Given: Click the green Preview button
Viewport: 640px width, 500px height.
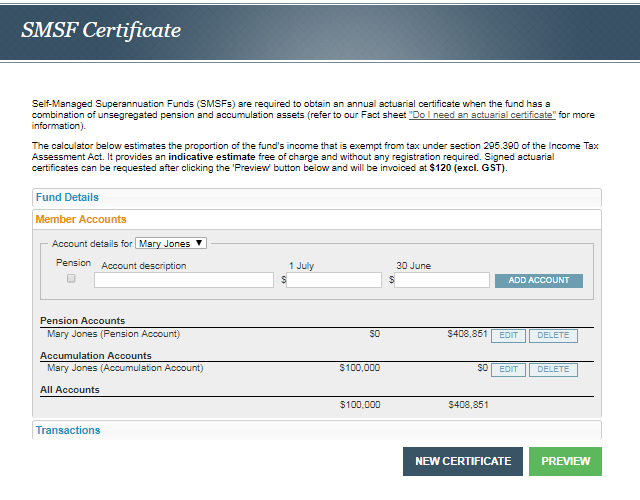Looking at the screenshot, I should click(x=565, y=461).
